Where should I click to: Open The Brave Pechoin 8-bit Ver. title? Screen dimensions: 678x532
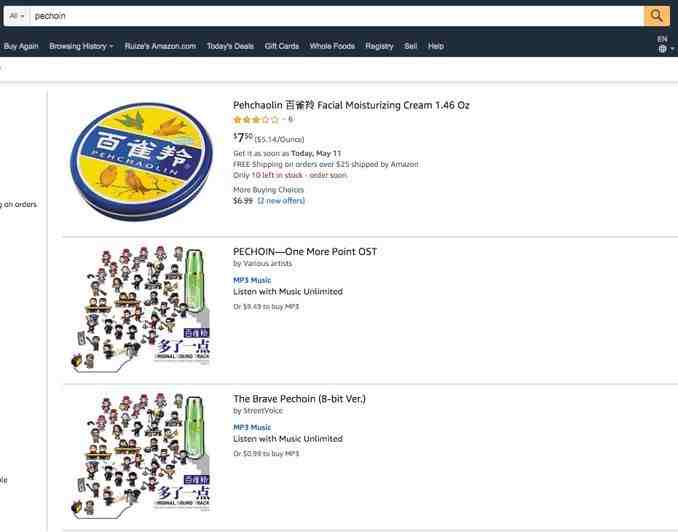click(299, 399)
